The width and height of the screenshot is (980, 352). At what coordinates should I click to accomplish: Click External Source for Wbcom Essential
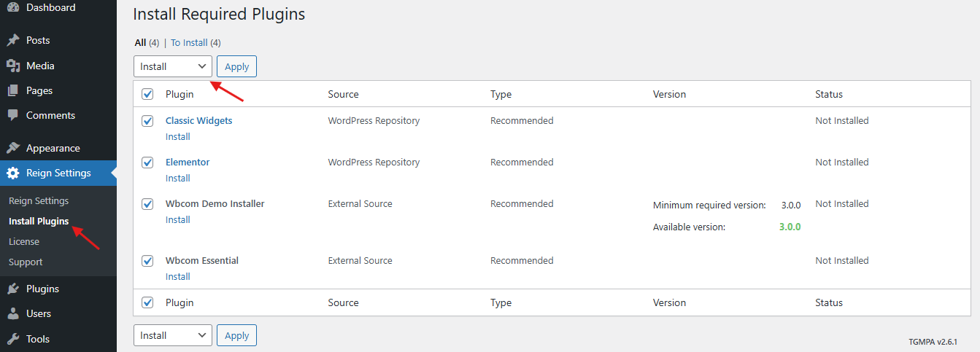tap(360, 260)
